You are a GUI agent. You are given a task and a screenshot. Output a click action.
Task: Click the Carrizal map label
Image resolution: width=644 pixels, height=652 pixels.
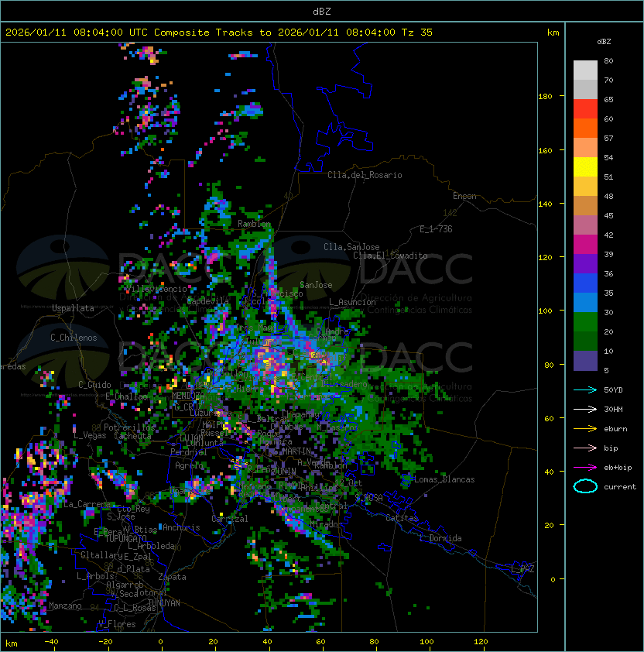point(230,519)
